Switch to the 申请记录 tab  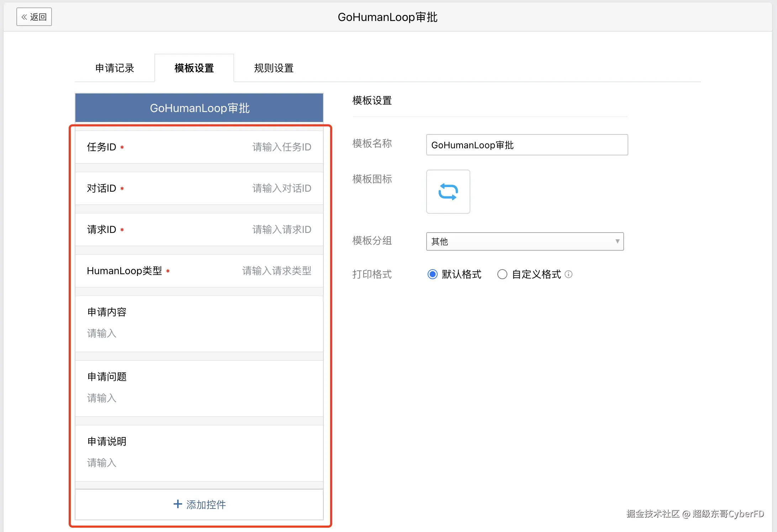coord(115,68)
